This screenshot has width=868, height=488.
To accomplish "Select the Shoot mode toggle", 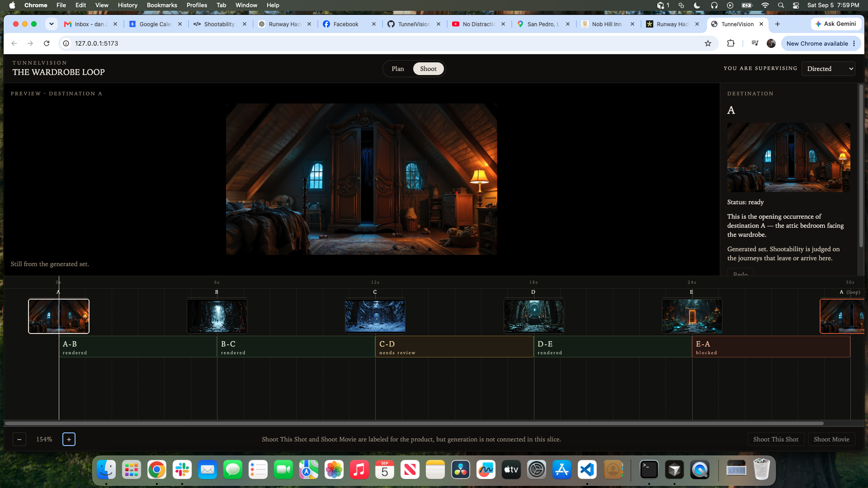I will tap(428, 69).
